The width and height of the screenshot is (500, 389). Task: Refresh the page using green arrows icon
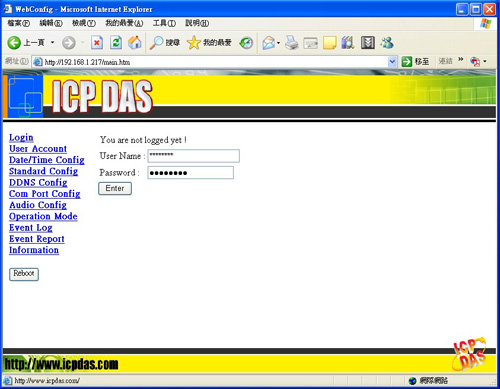(116, 43)
